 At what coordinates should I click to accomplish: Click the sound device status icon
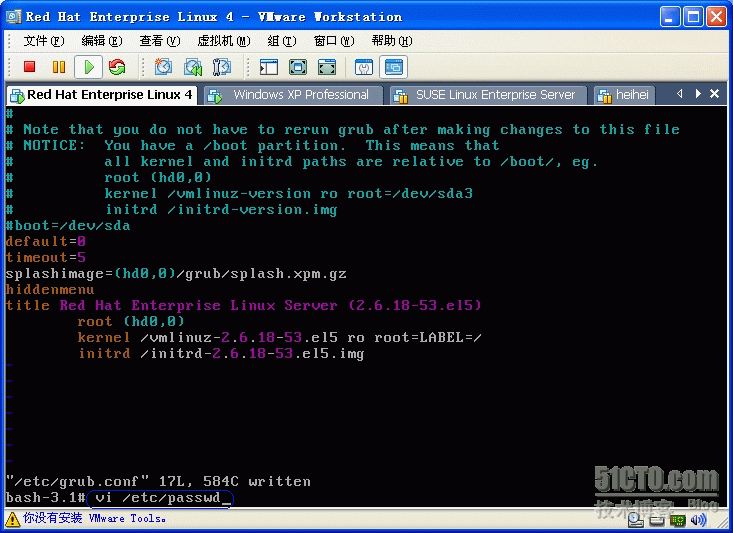tap(698, 520)
